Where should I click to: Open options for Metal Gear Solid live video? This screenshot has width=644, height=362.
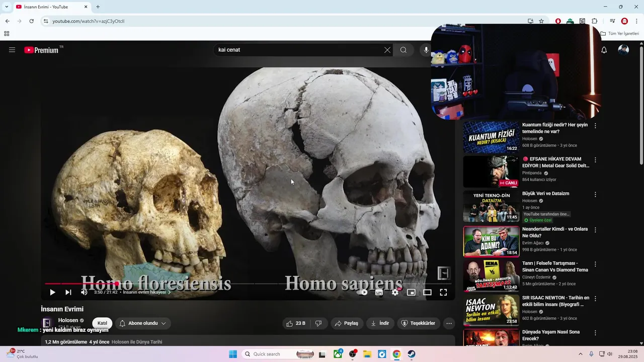595,160
